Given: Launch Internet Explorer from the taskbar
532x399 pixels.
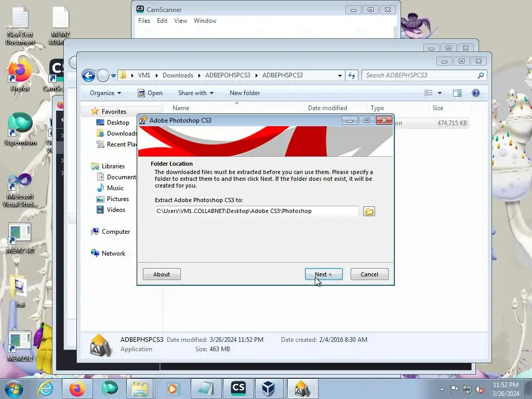Looking at the screenshot, I should click(x=46, y=389).
